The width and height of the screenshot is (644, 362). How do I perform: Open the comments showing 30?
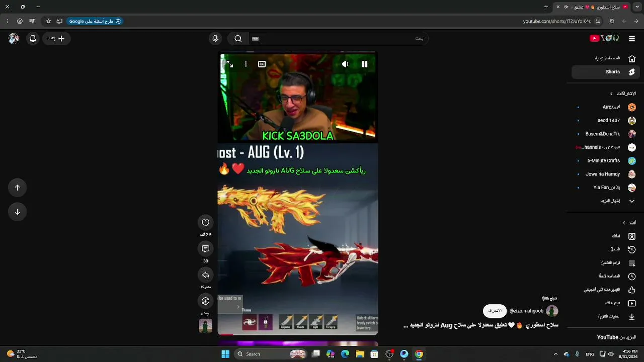click(x=206, y=249)
